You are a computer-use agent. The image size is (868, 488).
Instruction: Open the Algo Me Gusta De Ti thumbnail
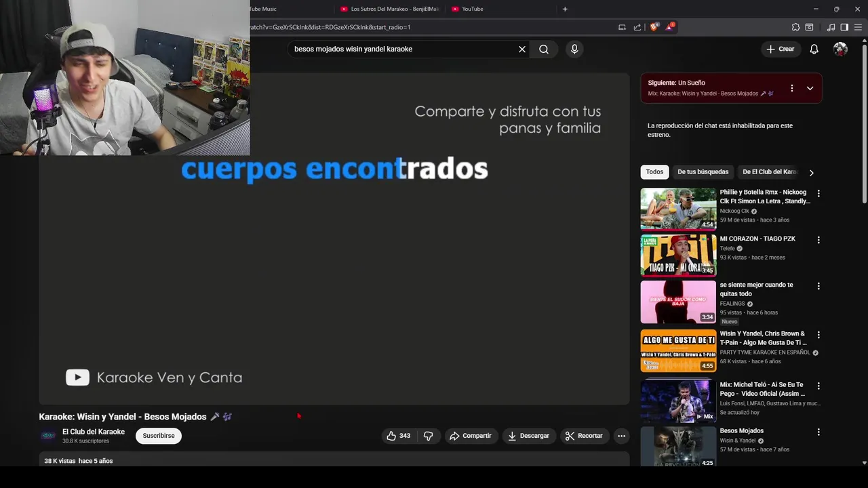(678, 350)
